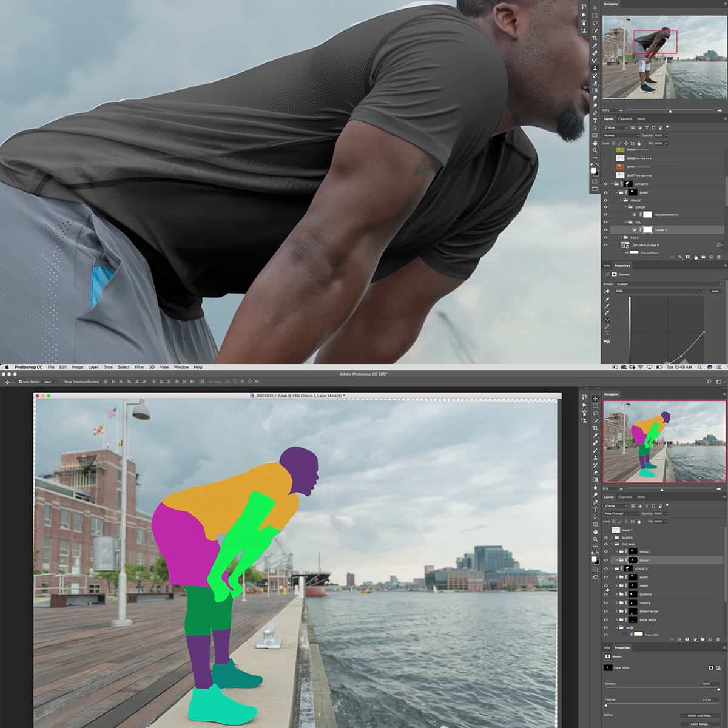Viewport: 728px width, 728px height.
Task: Delete the selected layer using the trash icon
Action: coord(717,639)
